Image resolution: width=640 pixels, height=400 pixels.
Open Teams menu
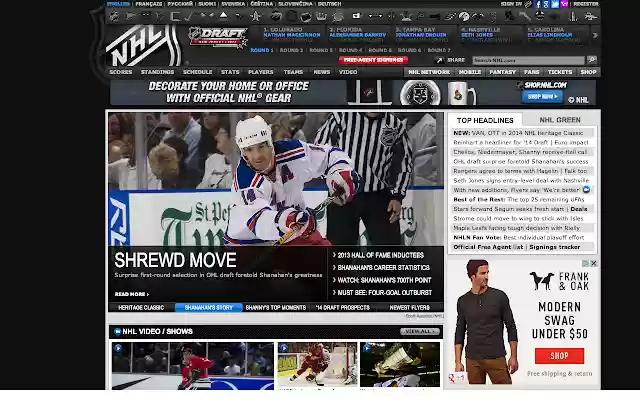coord(293,72)
